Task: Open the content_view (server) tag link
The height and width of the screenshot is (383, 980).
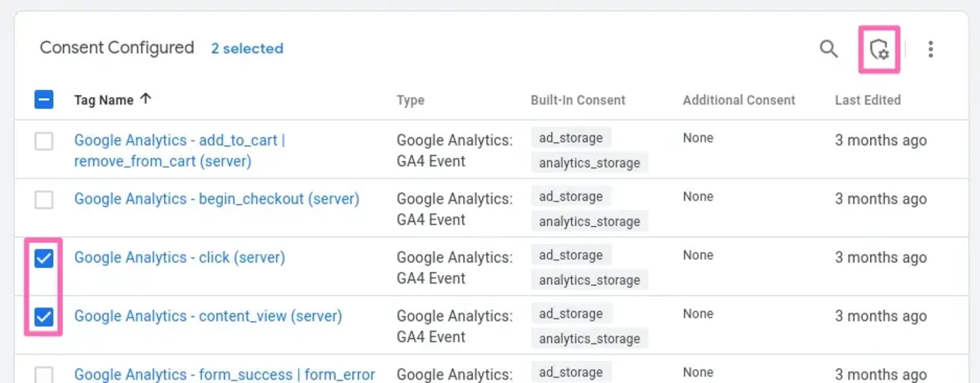Action: pos(208,317)
